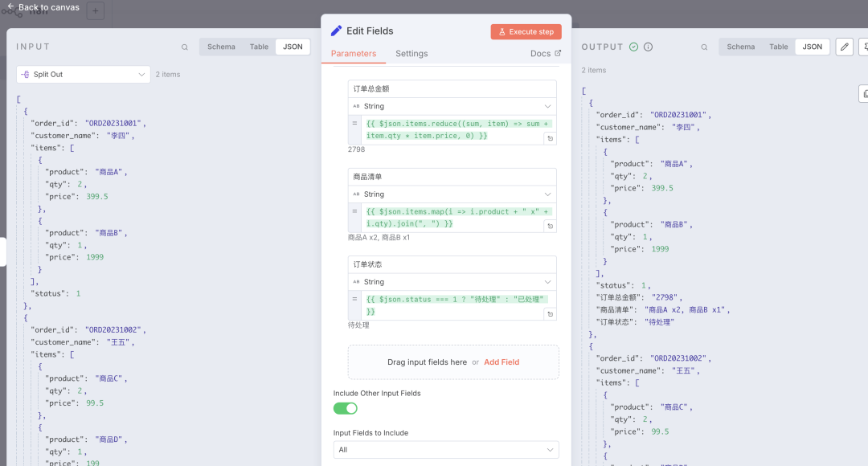Screen dimensions: 868x466
Task: Copy output using the copy icon button
Action: (865, 94)
